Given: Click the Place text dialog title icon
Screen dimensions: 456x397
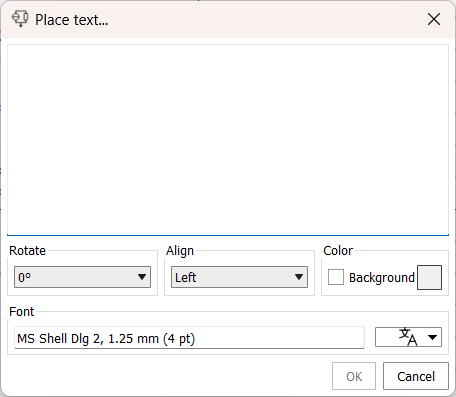Looking at the screenshot, I should pos(20,19).
